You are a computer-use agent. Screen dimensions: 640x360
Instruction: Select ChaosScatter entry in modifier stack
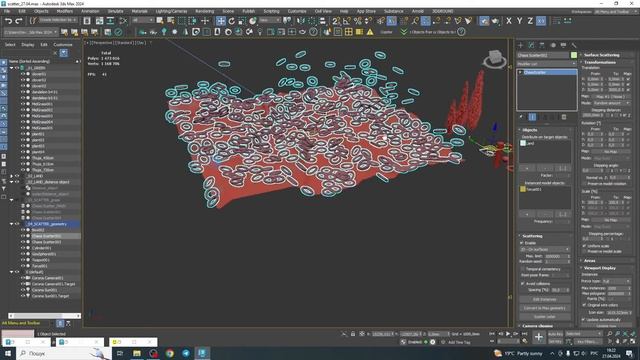pyautogui.click(x=549, y=72)
